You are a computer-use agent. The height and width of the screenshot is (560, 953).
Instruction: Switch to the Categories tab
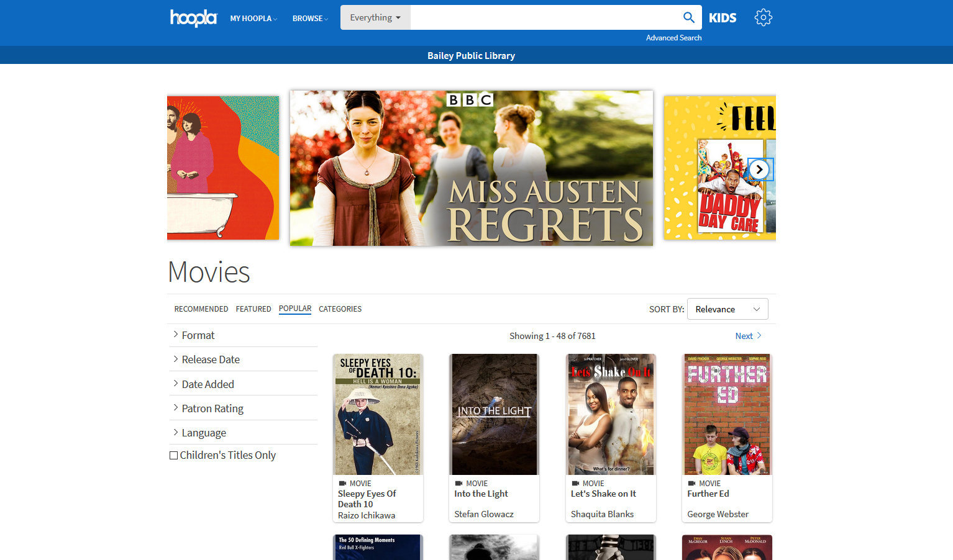tap(340, 309)
